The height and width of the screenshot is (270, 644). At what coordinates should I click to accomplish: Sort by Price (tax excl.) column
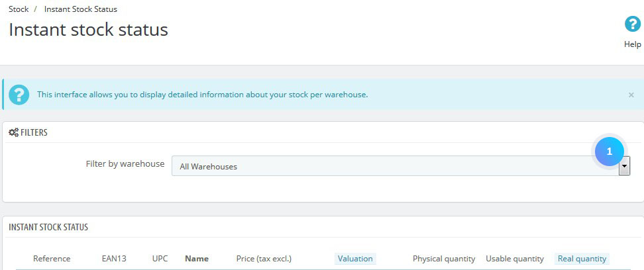pyautogui.click(x=264, y=259)
